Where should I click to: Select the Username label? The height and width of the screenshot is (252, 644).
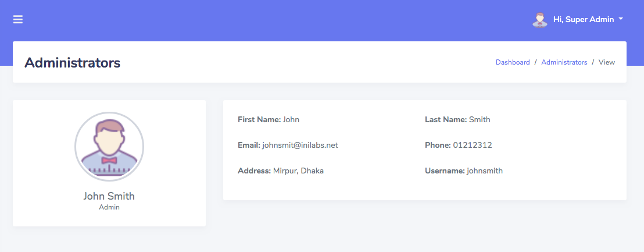(445, 171)
